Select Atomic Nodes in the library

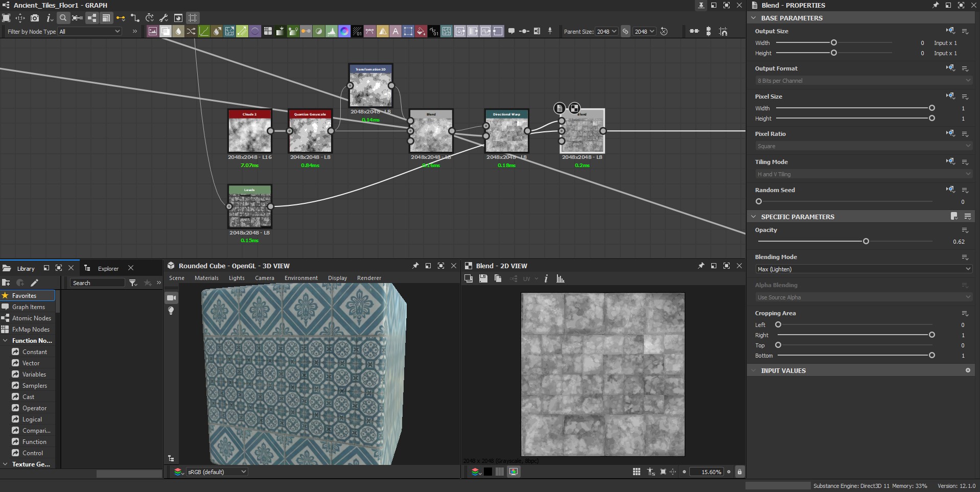[31, 318]
